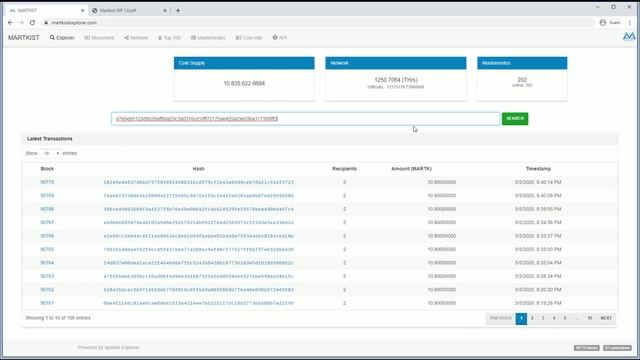Sort by the Amount (MARTK) column header
640x360 pixels.
(411, 169)
